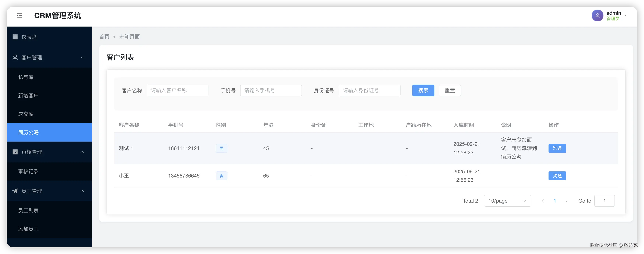The width and height of the screenshot is (644, 254).
Task: Open the 10/page size dropdown
Action: [507, 201]
